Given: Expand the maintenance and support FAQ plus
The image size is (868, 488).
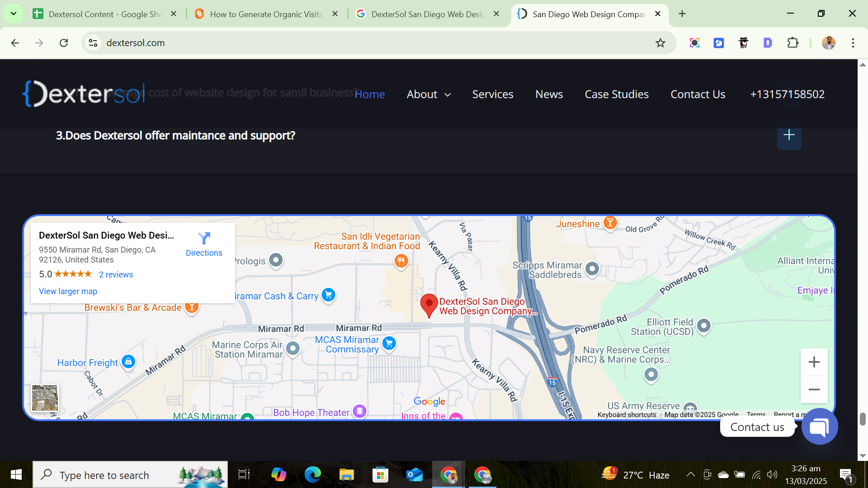Looking at the screenshot, I should (x=789, y=135).
